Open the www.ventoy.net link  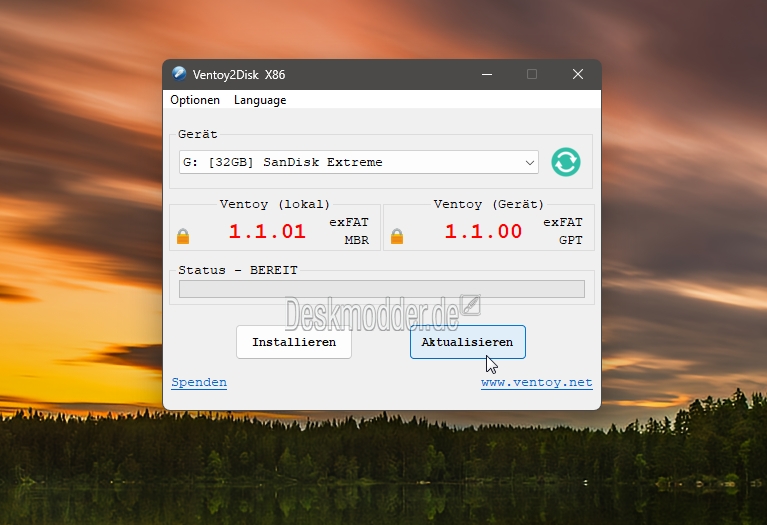(537, 382)
